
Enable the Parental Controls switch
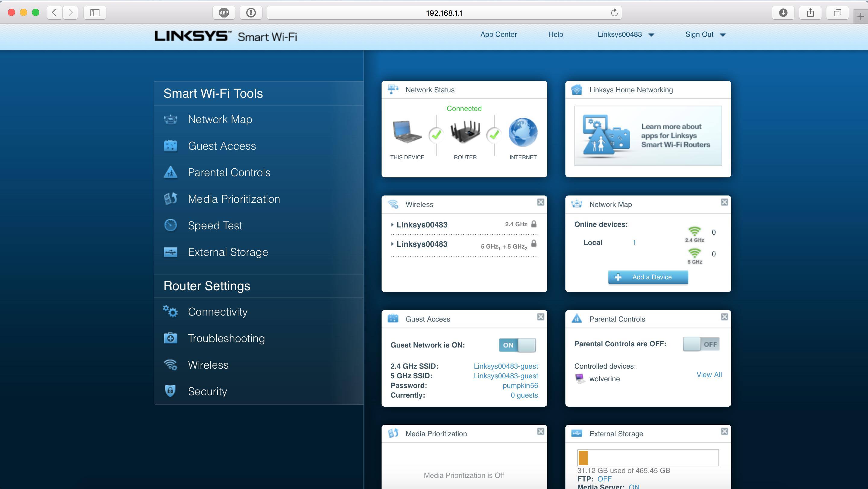tap(701, 344)
